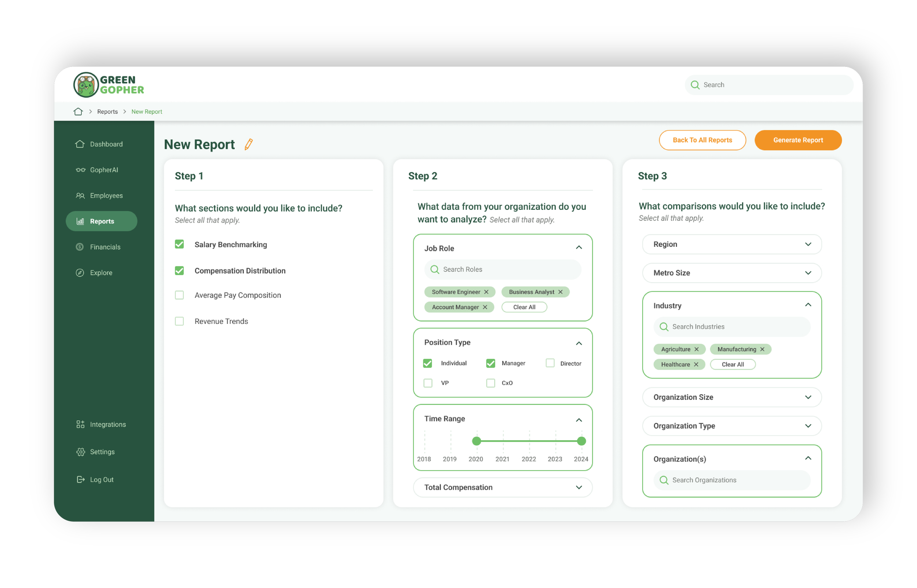The height and width of the screenshot is (588, 917).
Task: Remove the Software Engineer tag
Action: (x=486, y=292)
